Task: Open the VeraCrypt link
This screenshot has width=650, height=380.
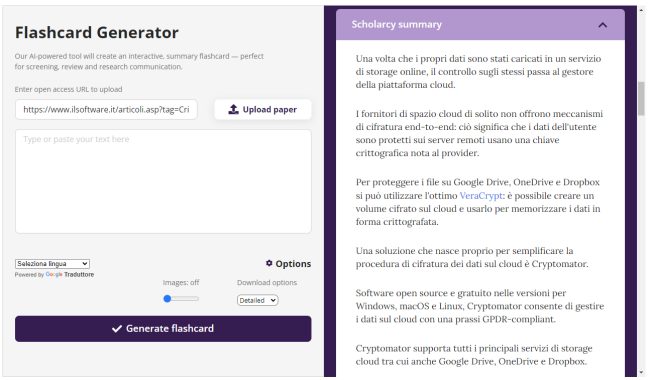Action: click(x=481, y=196)
